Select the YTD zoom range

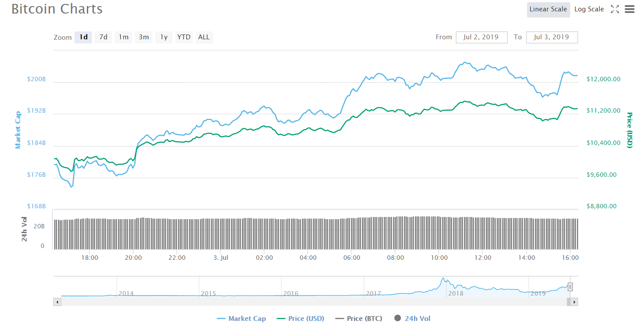tap(184, 37)
